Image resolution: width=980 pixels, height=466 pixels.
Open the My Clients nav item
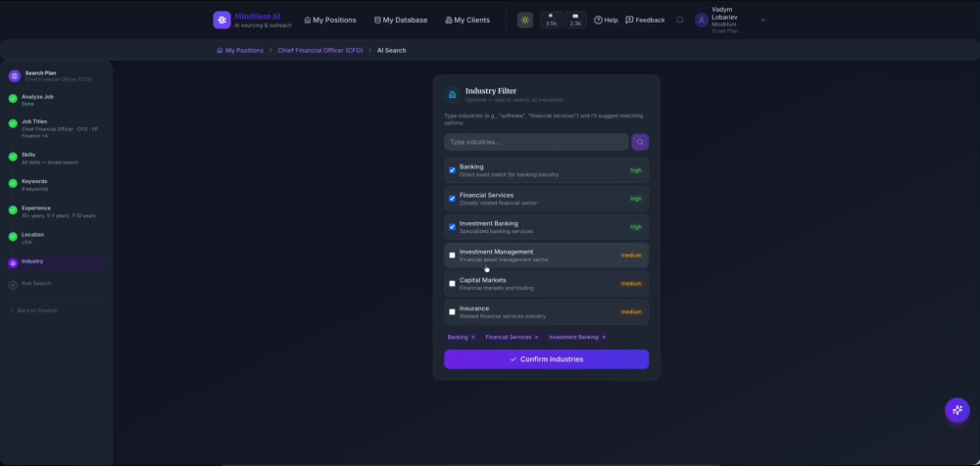coord(467,20)
